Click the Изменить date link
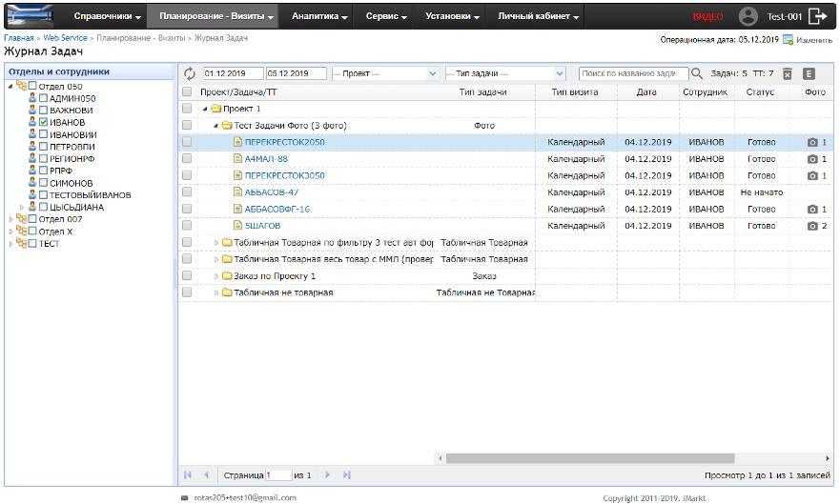Screen dimensions: 840x504 814,40
